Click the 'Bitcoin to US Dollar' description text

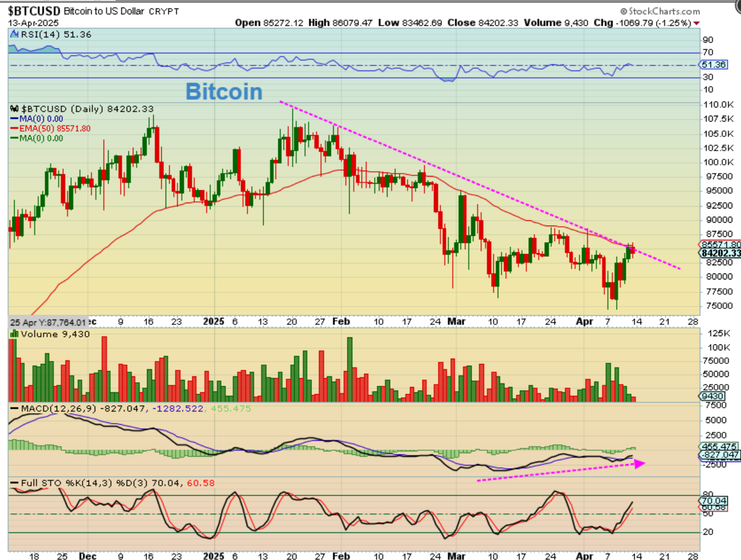pyautogui.click(x=105, y=11)
